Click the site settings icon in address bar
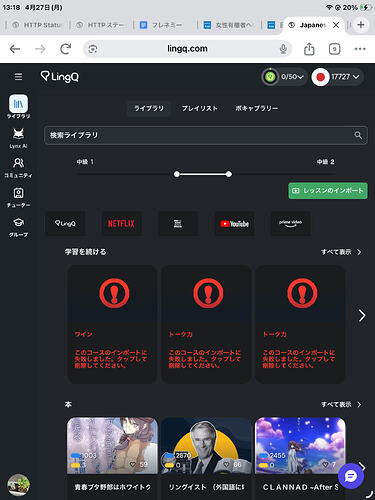This screenshot has height=500, width=375. point(93,49)
